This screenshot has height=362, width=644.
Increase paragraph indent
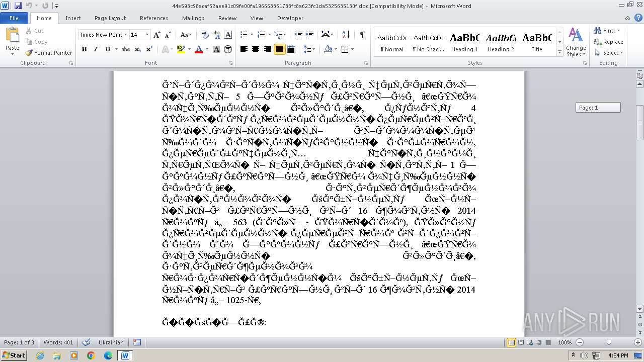[x=310, y=35]
